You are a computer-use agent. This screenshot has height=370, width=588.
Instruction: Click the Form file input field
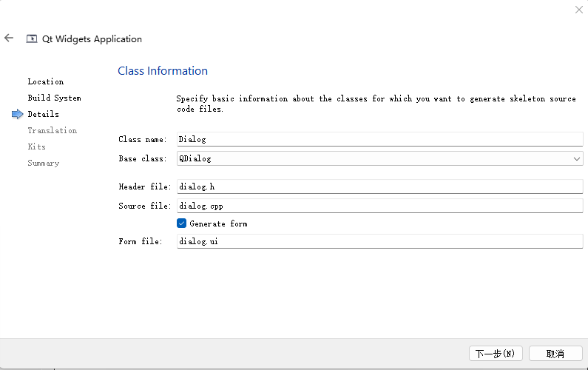(380, 241)
